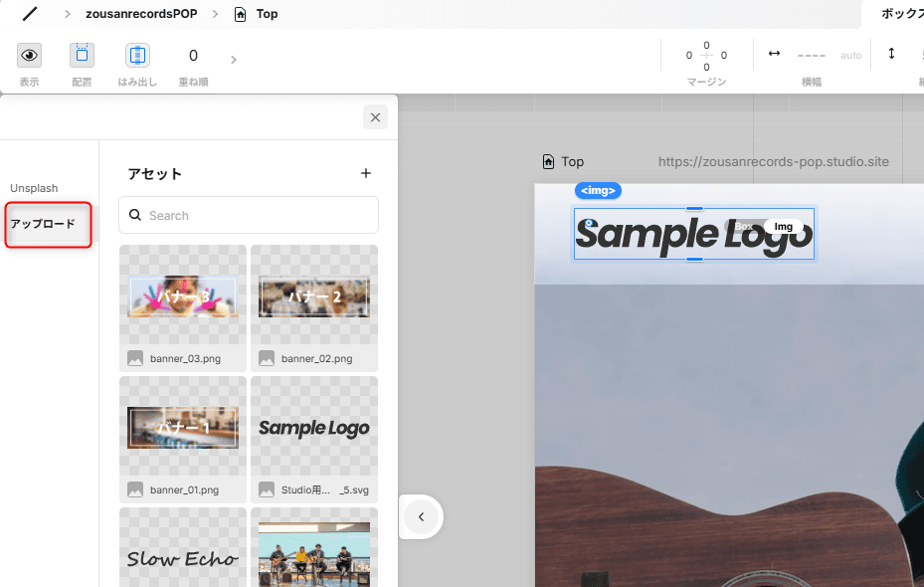Close the asset panel with X
The height and width of the screenshot is (587, 924).
tap(375, 117)
